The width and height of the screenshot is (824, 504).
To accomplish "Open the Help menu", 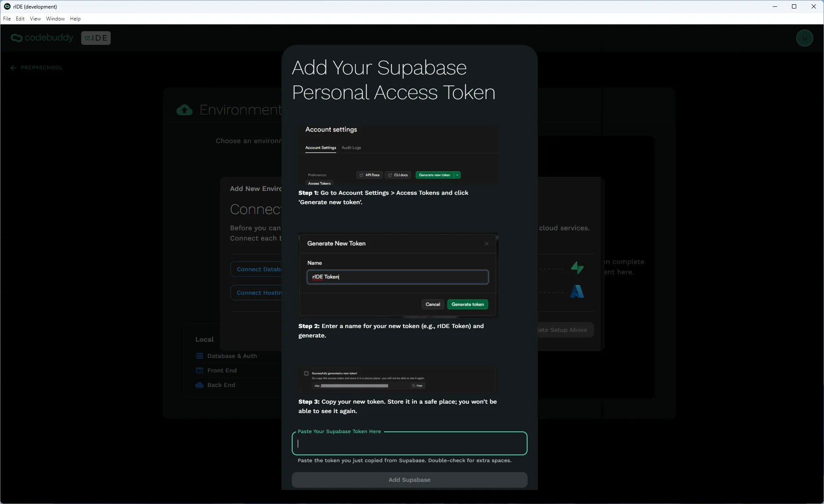I will (76, 19).
